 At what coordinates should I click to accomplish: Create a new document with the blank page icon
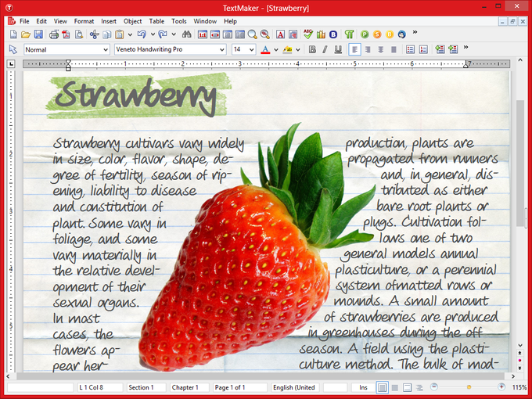click(x=13, y=34)
